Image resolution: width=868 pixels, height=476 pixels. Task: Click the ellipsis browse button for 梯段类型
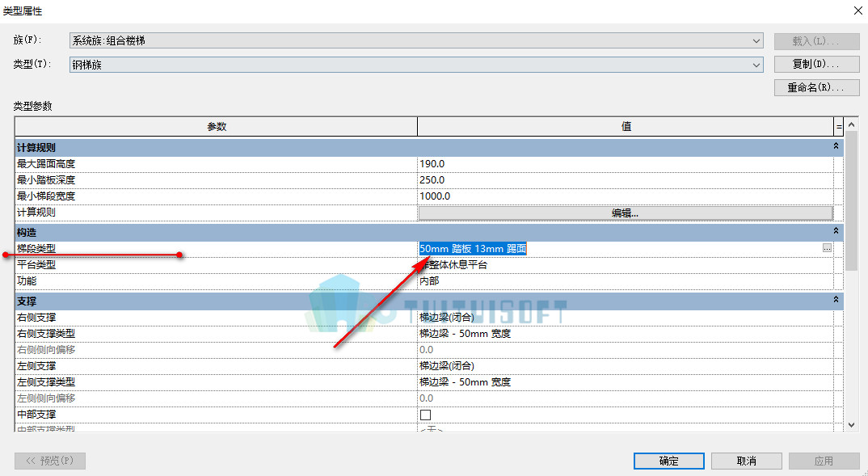827,249
